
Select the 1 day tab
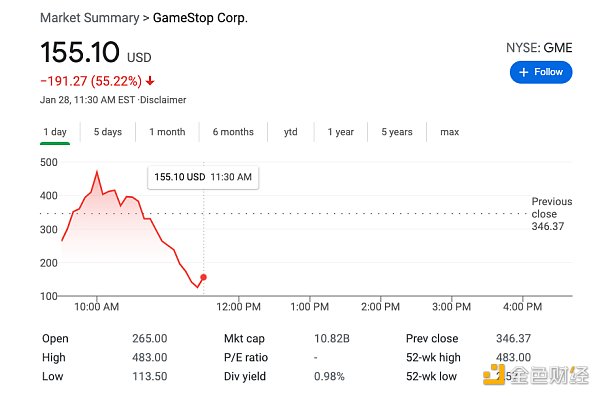coord(55,132)
